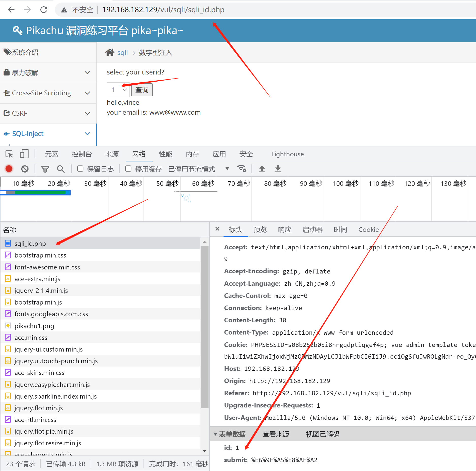Select the pikachu1.png request row

click(101, 326)
